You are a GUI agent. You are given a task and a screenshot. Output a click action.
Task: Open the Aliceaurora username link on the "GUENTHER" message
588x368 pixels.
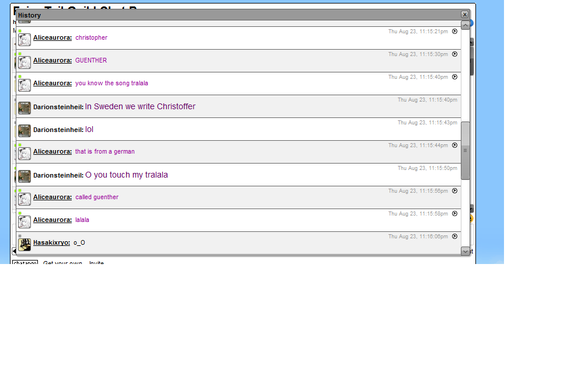52,60
